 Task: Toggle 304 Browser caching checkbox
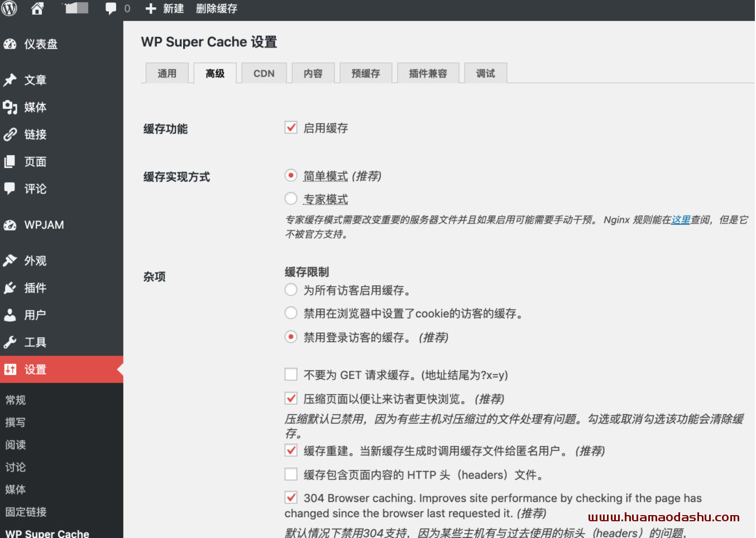(x=291, y=497)
